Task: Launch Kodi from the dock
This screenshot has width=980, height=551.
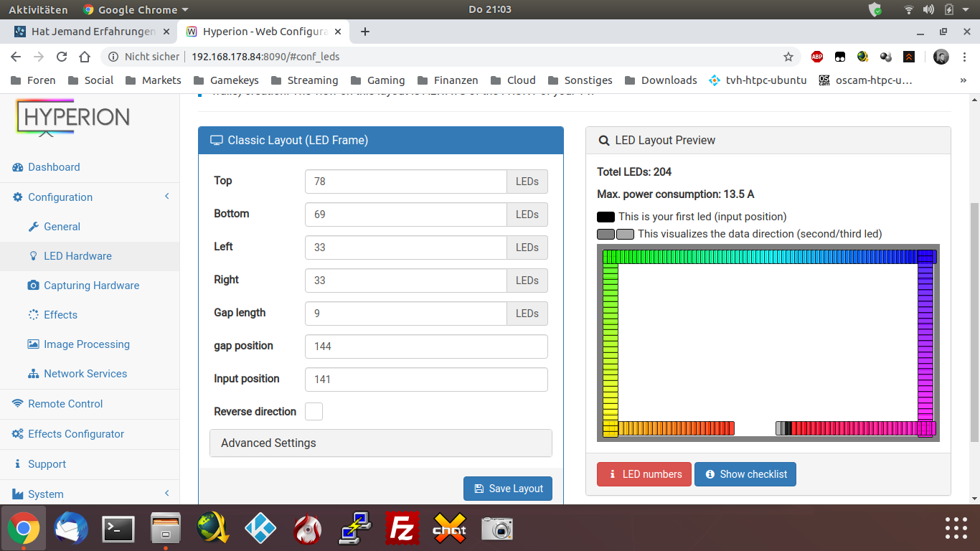Action: [x=261, y=529]
